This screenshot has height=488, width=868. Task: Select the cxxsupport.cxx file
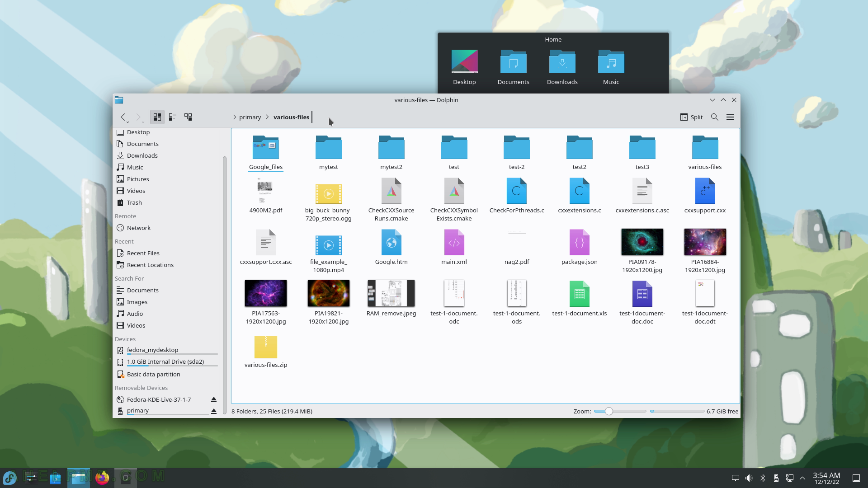(705, 196)
